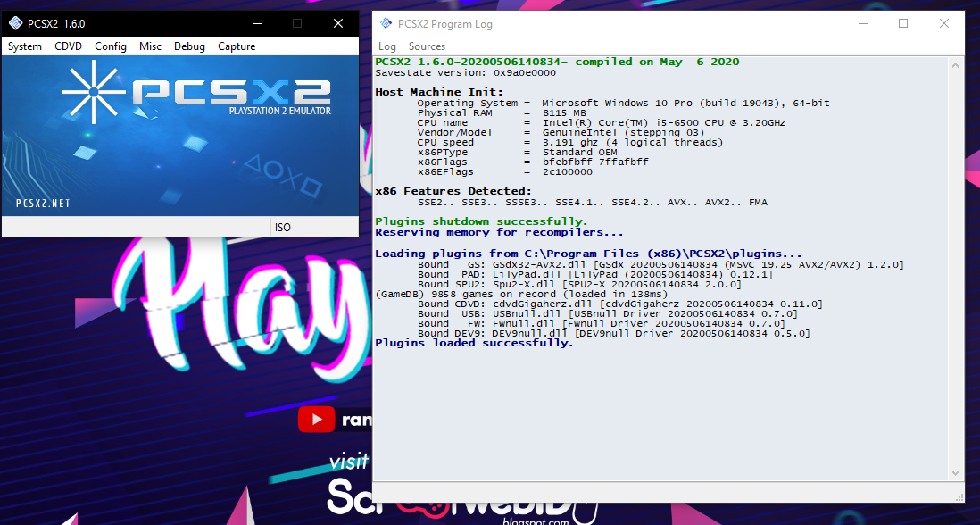Click the log scrollbar up arrow

(956, 64)
